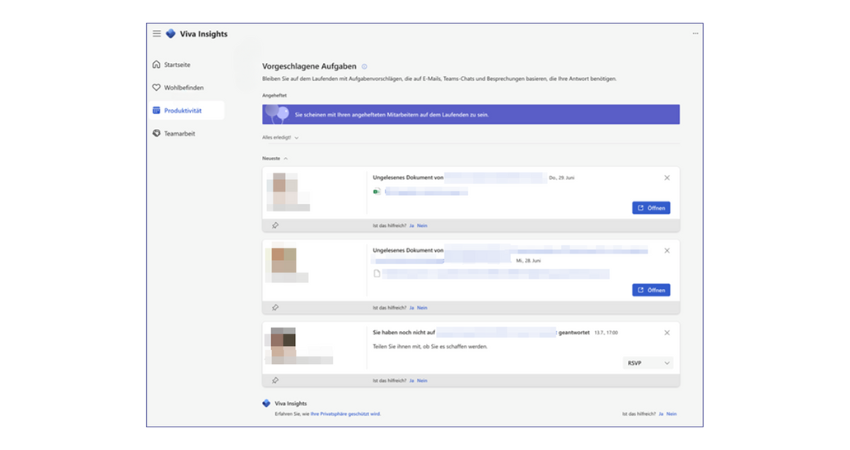Click Nein on the 29. Juni card feedback
This screenshot has width=850, height=450.
point(422,226)
